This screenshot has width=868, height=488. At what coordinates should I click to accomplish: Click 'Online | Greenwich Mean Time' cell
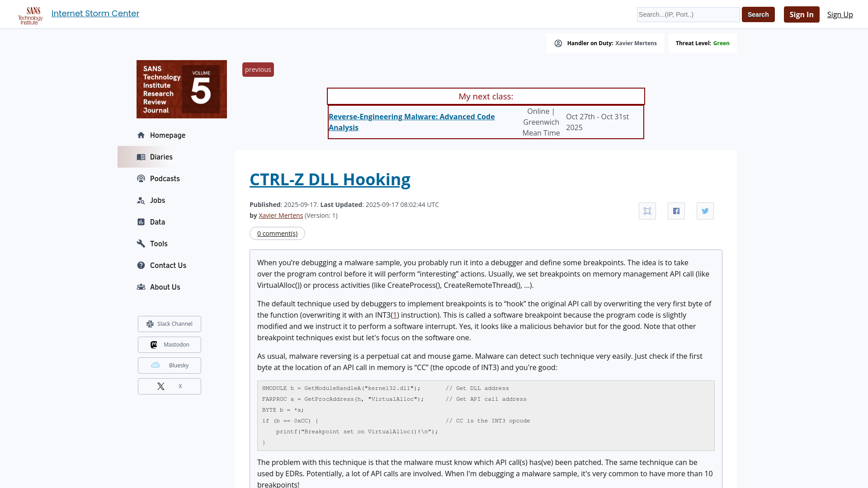pos(541,122)
